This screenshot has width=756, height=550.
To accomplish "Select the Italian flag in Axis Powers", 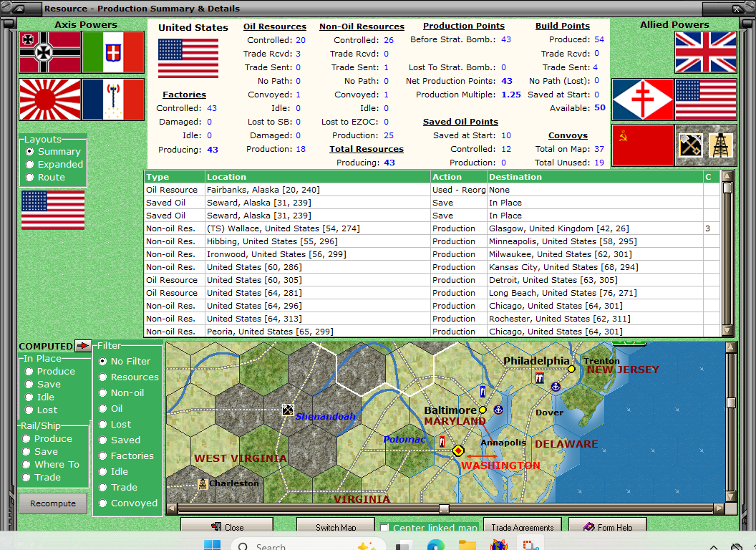I will pos(113,52).
